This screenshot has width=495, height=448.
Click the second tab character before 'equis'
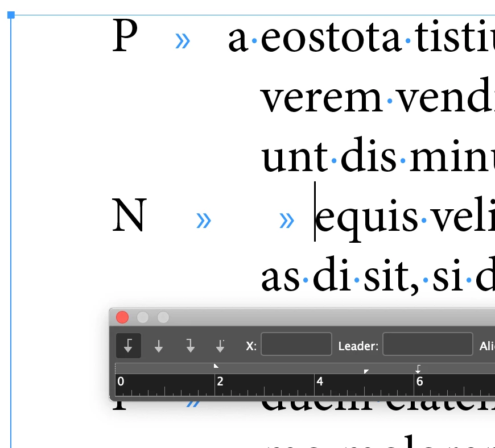287,220
